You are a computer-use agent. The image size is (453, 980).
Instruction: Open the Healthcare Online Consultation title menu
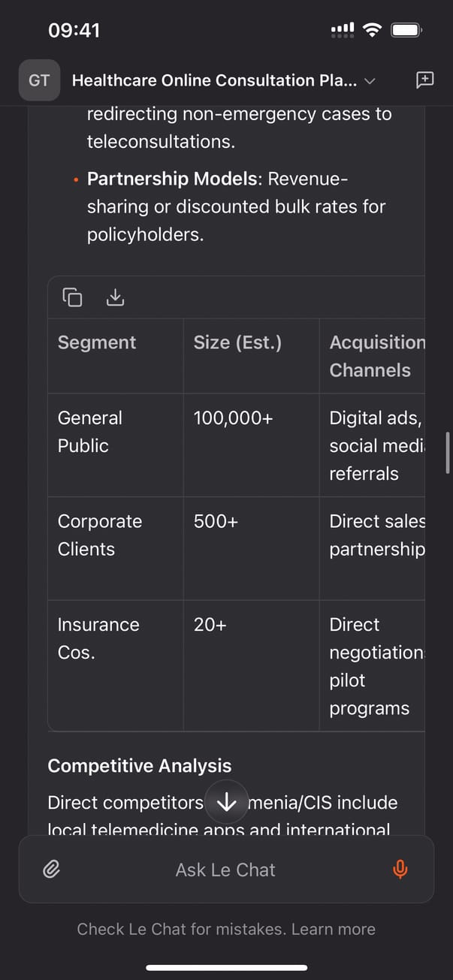click(214, 80)
